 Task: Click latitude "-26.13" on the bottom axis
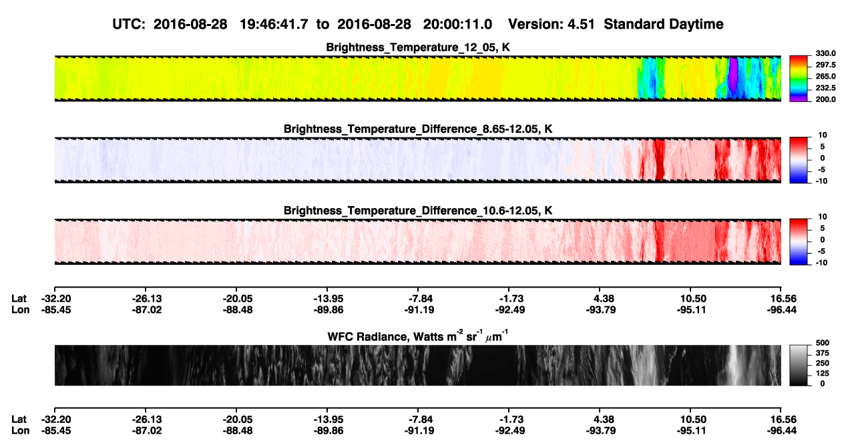click(x=146, y=419)
